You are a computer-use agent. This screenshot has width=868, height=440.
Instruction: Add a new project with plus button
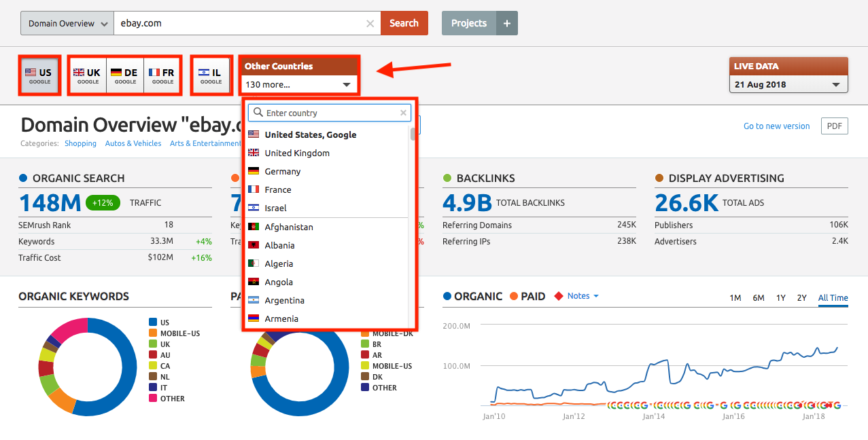[507, 23]
